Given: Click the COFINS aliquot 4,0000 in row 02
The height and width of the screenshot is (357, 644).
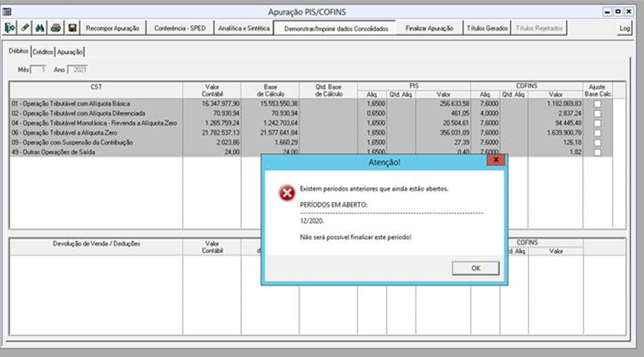Looking at the screenshot, I should [485, 113].
